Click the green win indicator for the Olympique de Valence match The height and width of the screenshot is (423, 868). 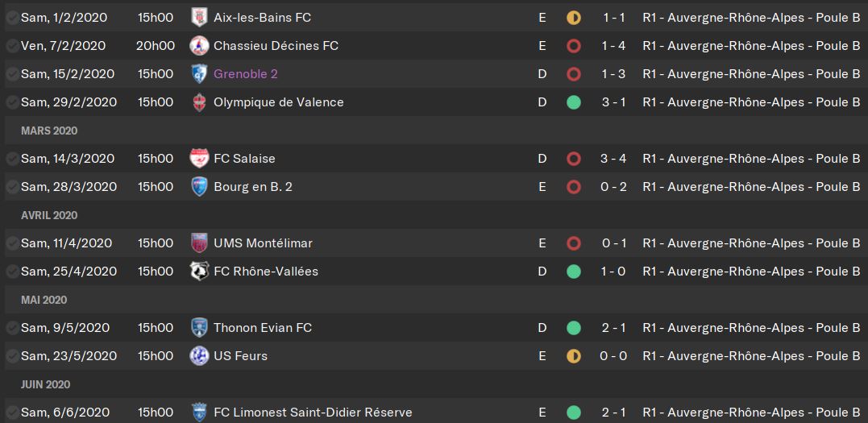click(574, 102)
